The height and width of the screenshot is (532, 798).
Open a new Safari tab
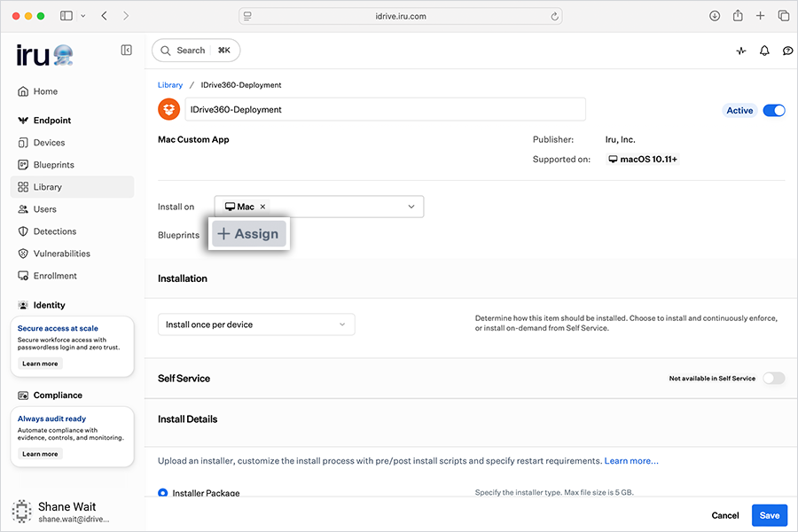pyautogui.click(x=761, y=16)
